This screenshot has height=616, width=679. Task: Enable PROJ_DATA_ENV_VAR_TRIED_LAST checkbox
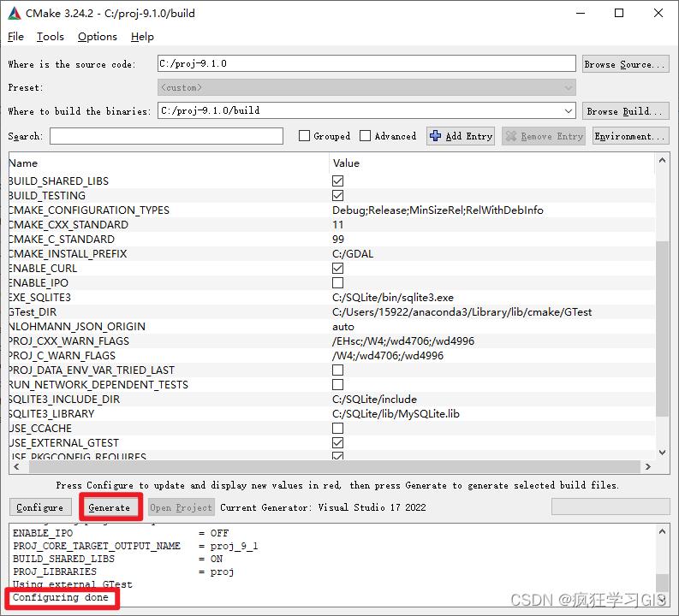(x=337, y=370)
